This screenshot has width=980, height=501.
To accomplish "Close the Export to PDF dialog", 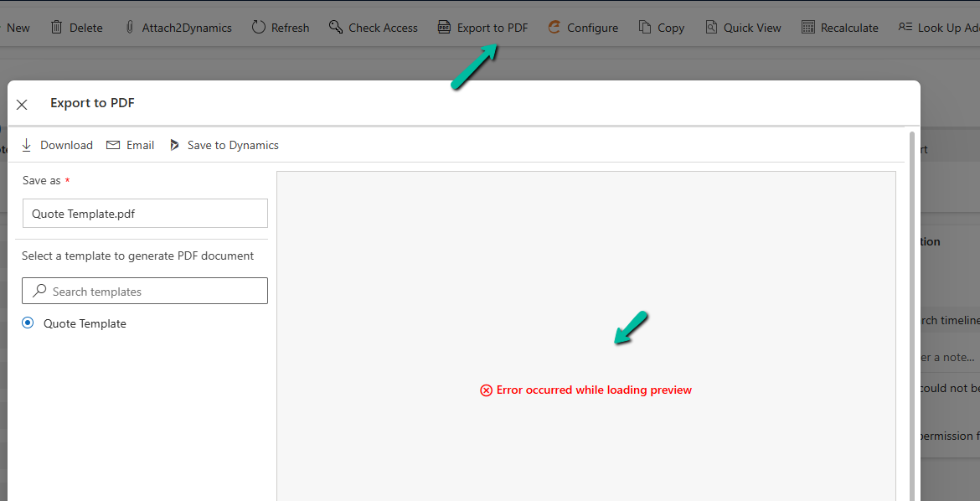I will click(x=22, y=104).
